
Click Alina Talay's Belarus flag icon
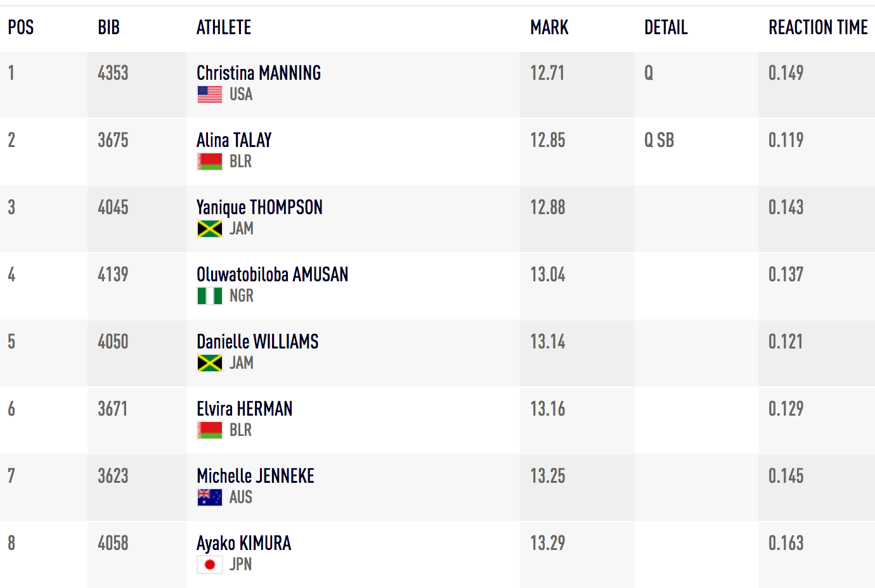point(210,162)
